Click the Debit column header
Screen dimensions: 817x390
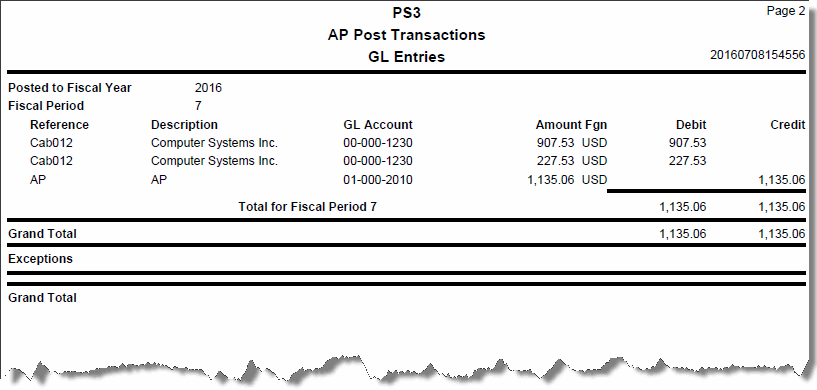[691, 125]
